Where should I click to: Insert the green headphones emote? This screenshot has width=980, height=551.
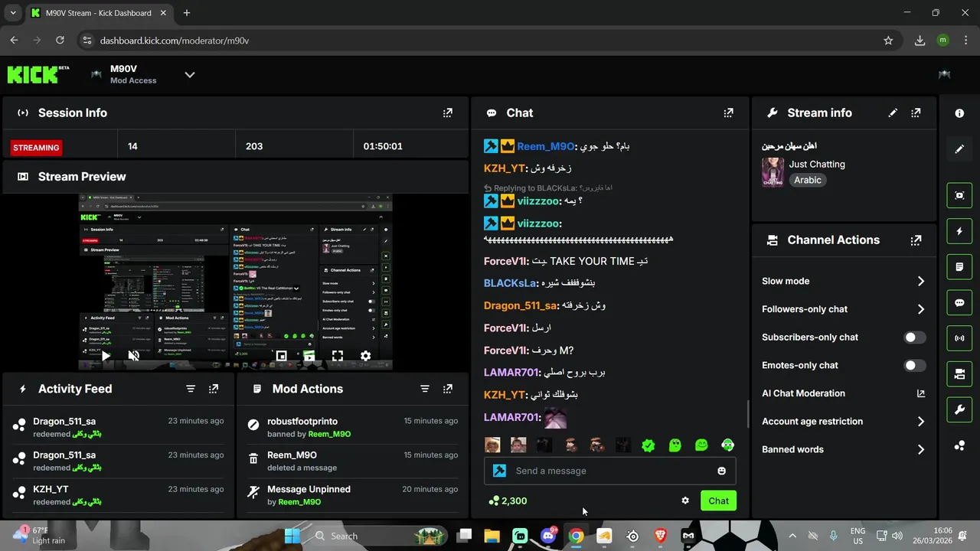[727, 445]
